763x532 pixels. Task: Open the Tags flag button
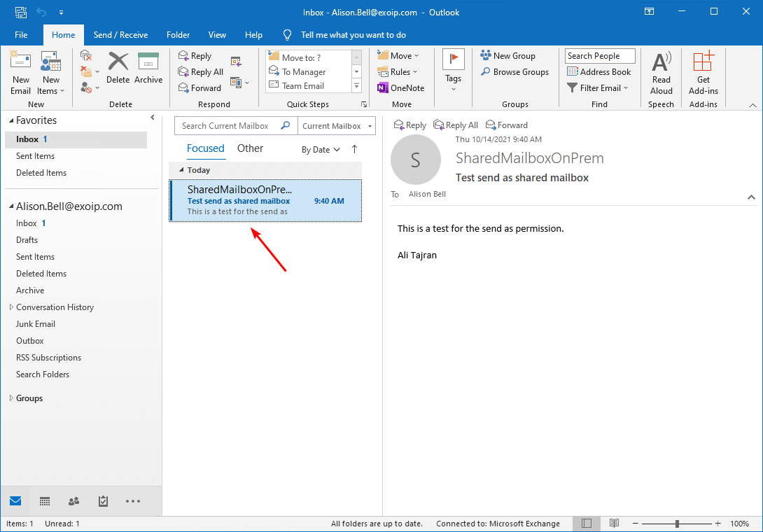tap(453, 71)
